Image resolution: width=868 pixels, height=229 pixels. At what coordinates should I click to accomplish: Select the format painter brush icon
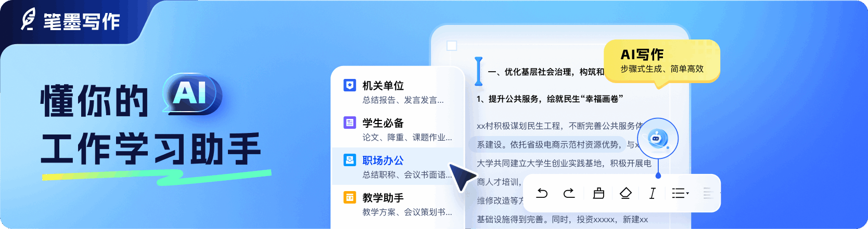point(598,193)
